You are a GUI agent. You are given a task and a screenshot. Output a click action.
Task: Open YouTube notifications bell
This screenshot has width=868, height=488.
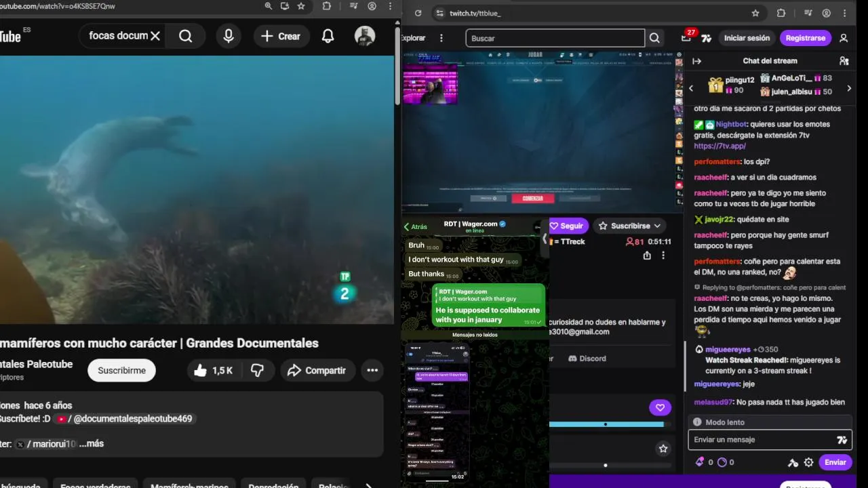click(328, 36)
